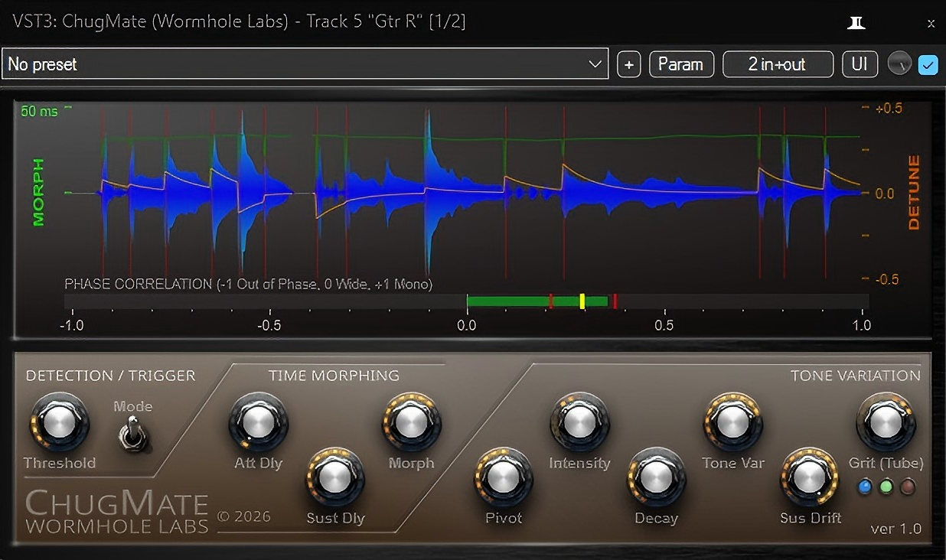Click the DETECTION / TRIGGER heading
Screen dimensions: 946x560
[111, 376]
